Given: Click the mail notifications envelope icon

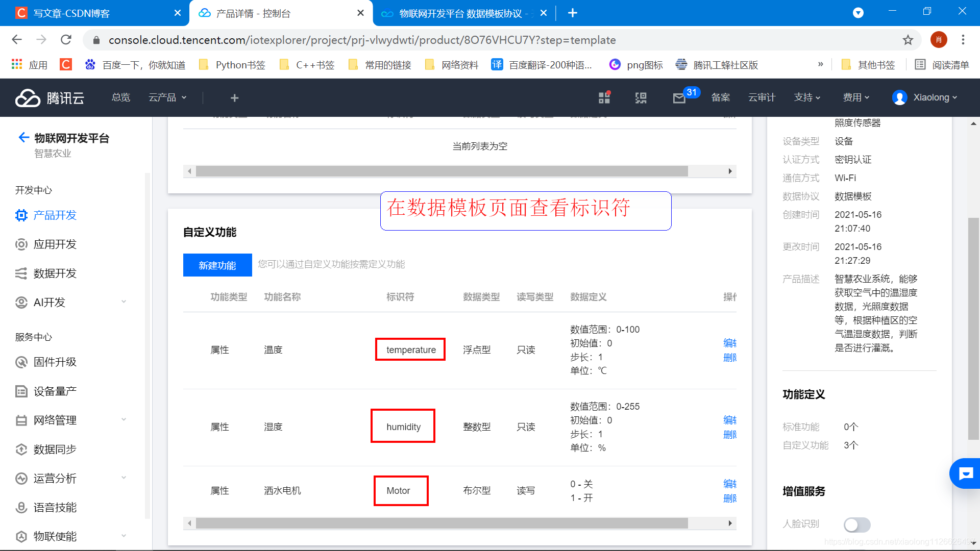Looking at the screenshot, I should coord(679,98).
